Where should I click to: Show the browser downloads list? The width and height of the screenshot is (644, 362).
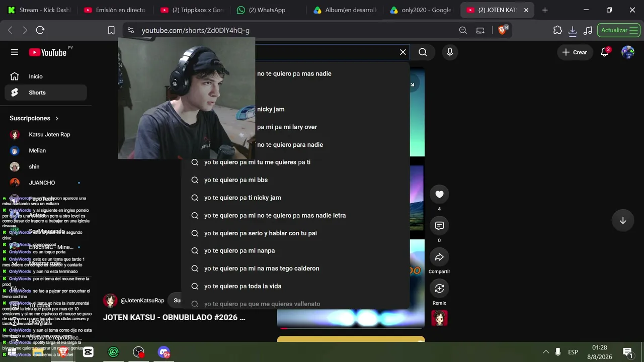[573, 30]
